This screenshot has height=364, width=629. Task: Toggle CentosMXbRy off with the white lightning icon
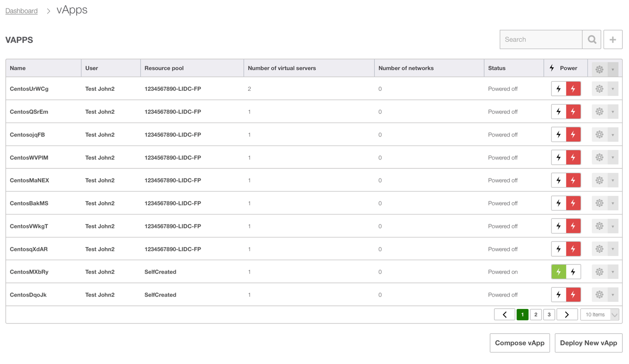coord(573,271)
